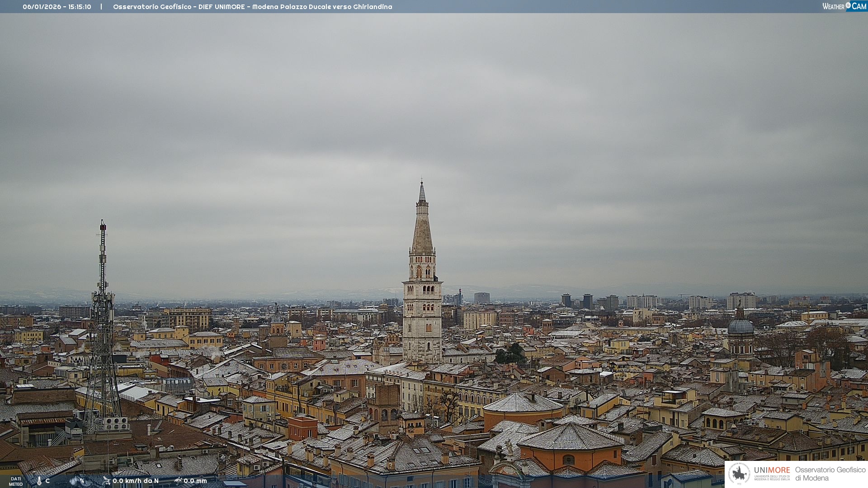Viewport: 868px width, 488px height.
Task: Click the UNIMORE logo text
Action: pos(772,470)
